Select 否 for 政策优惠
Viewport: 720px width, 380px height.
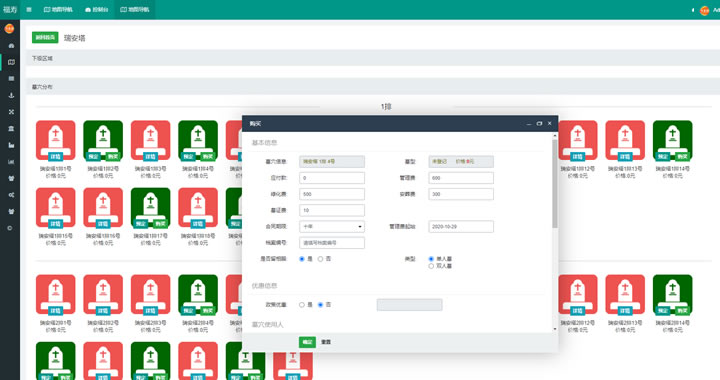[320, 304]
